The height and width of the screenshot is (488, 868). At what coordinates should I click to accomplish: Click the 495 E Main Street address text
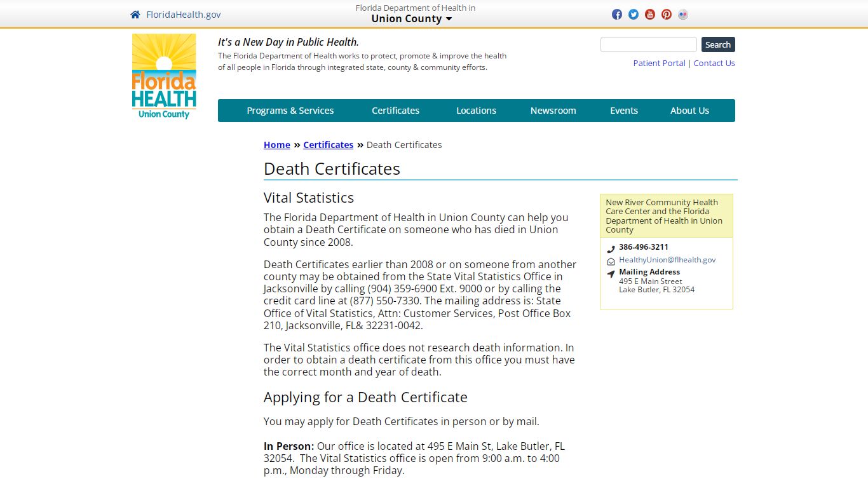[651, 281]
